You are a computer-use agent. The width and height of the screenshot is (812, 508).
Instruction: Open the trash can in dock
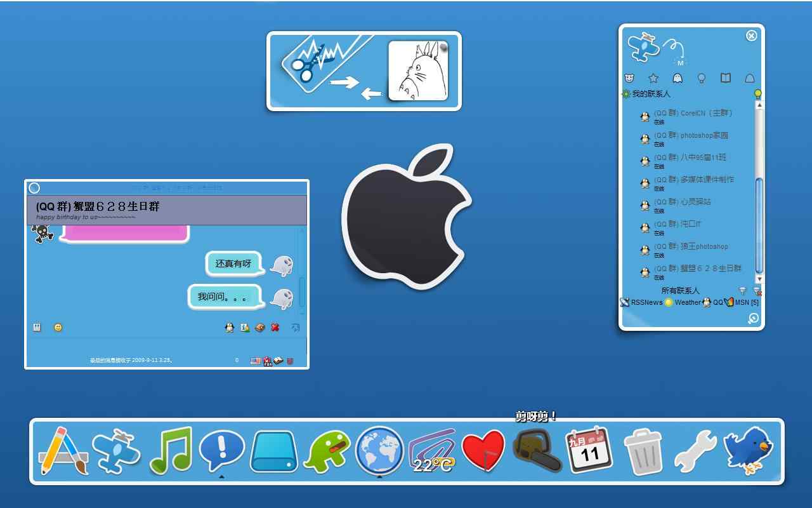pyautogui.click(x=643, y=451)
